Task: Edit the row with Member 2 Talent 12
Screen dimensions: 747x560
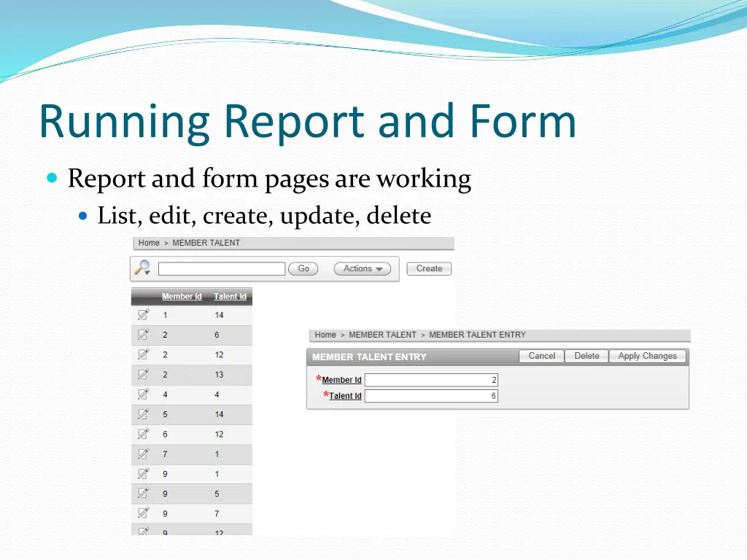Action: point(143,354)
